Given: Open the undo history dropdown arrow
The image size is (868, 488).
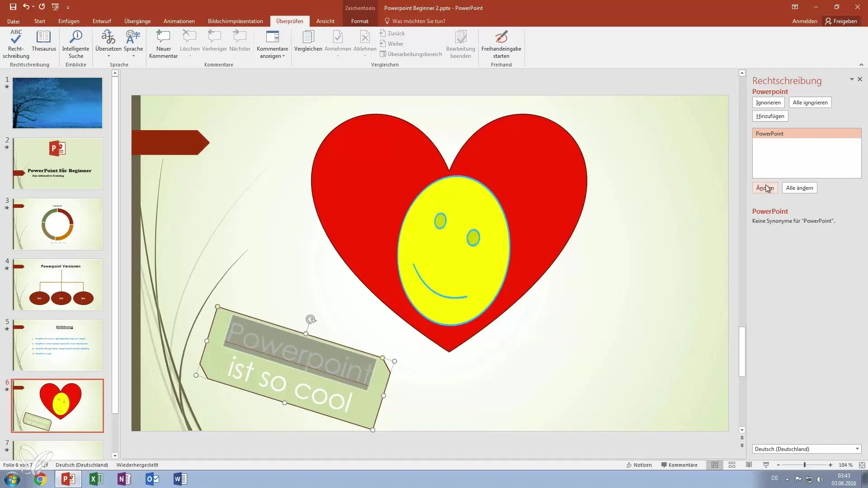Looking at the screenshot, I should pyautogui.click(x=33, y=7).
